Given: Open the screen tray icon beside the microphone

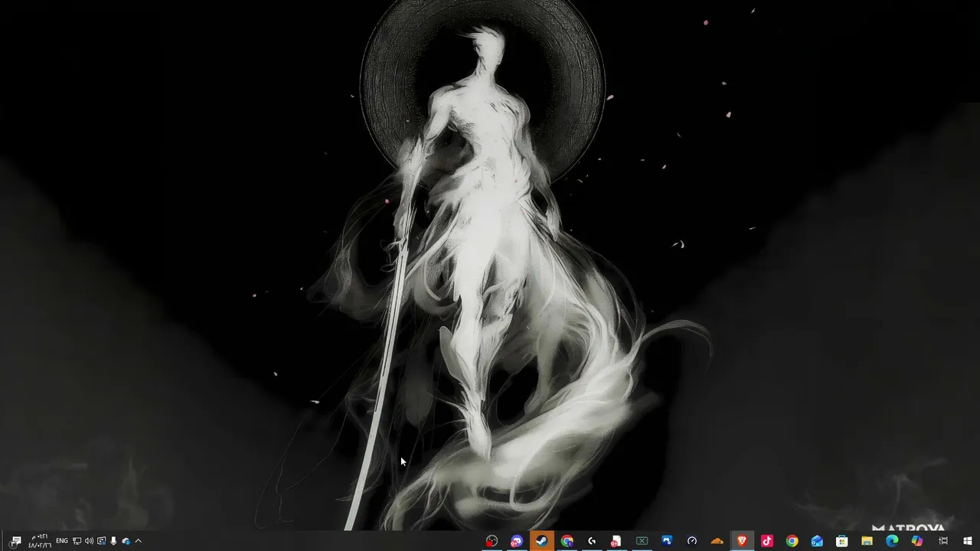Looking at the screenshot, I should [x=101, y=541].
